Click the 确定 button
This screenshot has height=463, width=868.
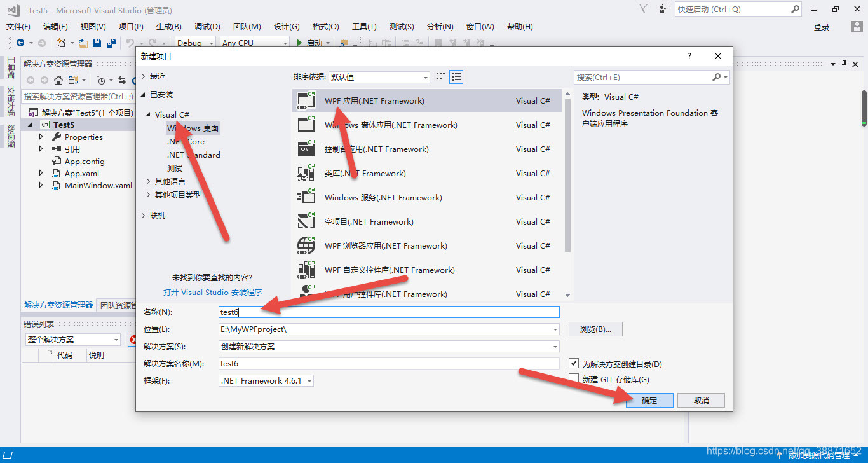[x=649, y=401]
